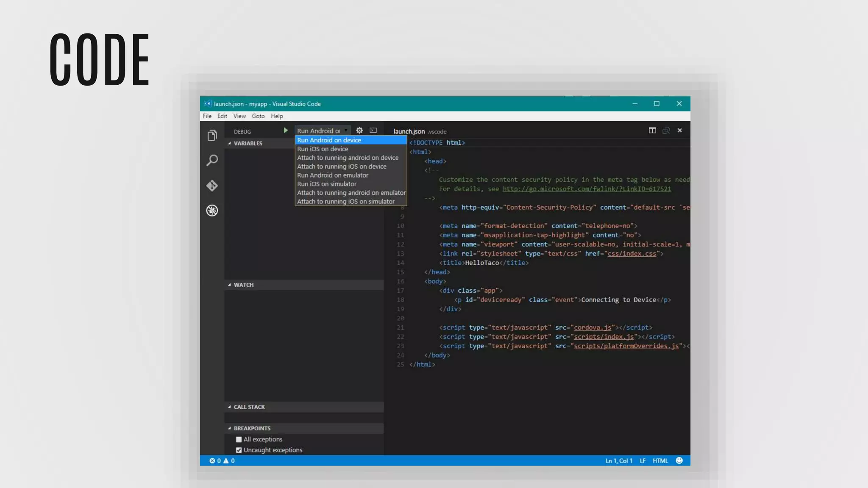Open the debug configuration dropdown
Image resolution: width=868 pixels, height=488 pixels.
[x=322, y=131]
